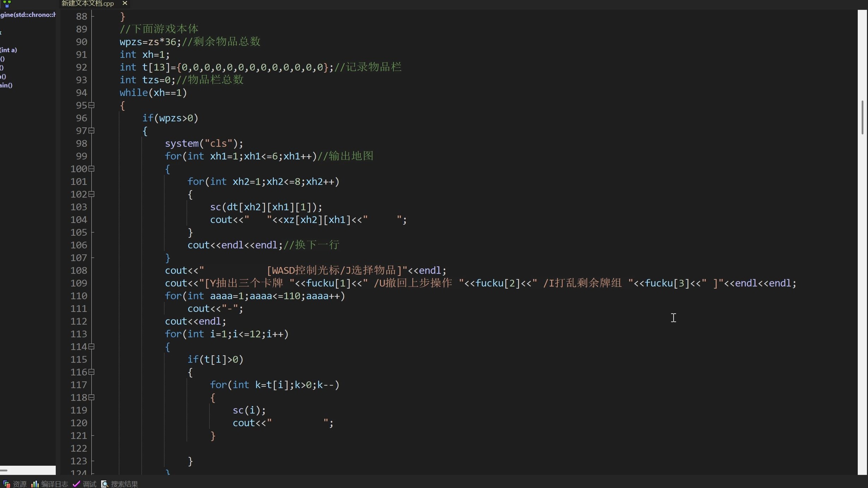868x488 pixels.
Task: Open the 编译日志 compile log tab
Action: (x=54, y=484)
